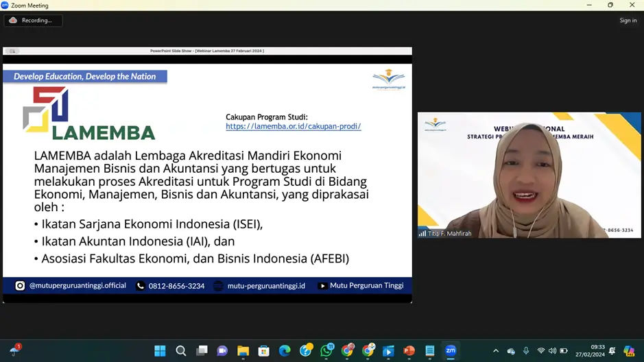The height and width of the screenshot is (362, 644).
Task: Open Copilot icon at taskbar end
Action: (x=629, y=351)
